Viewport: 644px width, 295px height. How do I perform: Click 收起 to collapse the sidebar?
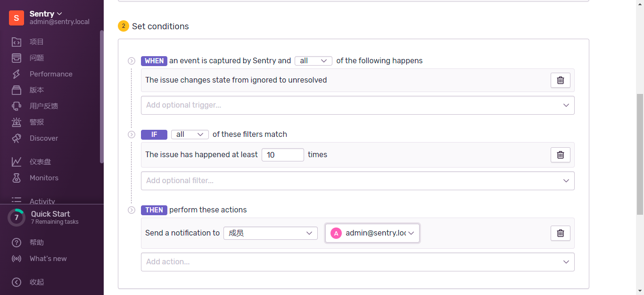pyautogui.click(x=37, y=282)
